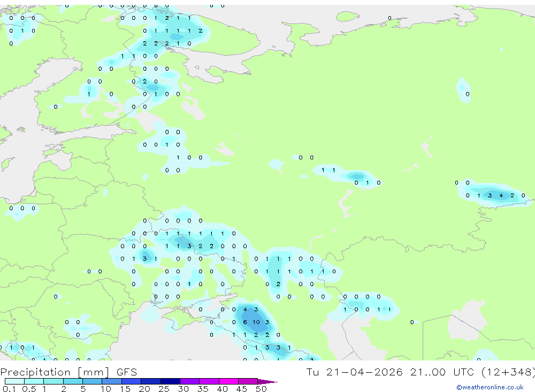Screen dimensions: 535x392
Task: Click the 15–20 mm legend color swatch
Action: pyautogui.click(x=132, y=381)
